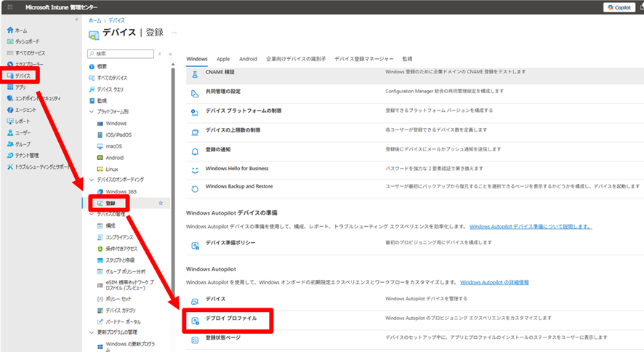The height and width of the screenshot is (352, 644).
Task: Click the Windows Backup and Restore icon
Action: [x=194, y=188]
